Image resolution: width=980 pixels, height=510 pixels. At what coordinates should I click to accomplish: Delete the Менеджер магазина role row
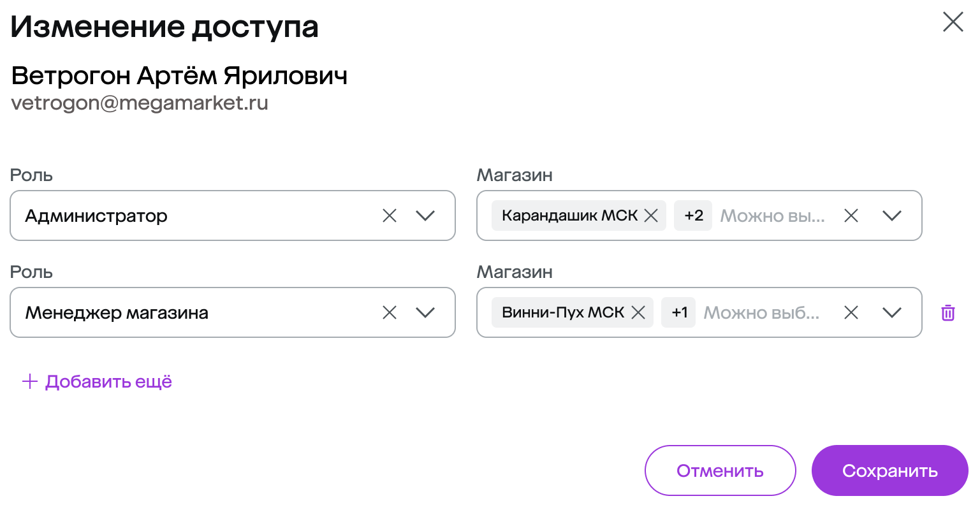click(948, 313)
